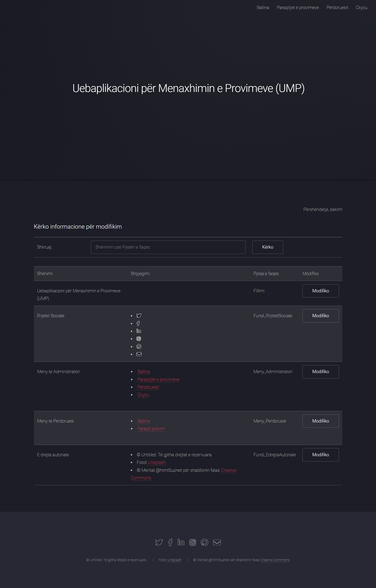This screenshot has width=376, height=588.
Task: Select the Instagram icon in the footer
Action: 193,542
